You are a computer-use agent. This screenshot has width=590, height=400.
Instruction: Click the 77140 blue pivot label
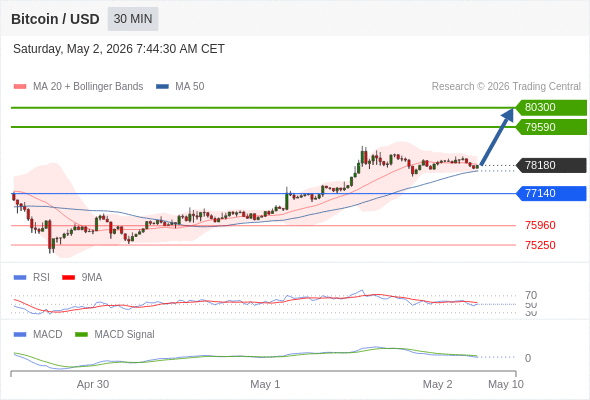(551, 193)
